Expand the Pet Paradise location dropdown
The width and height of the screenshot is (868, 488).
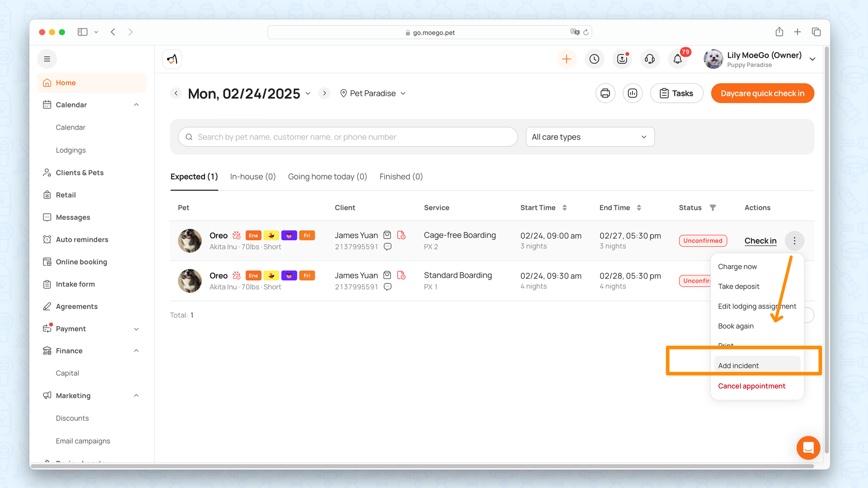point(373,93)
